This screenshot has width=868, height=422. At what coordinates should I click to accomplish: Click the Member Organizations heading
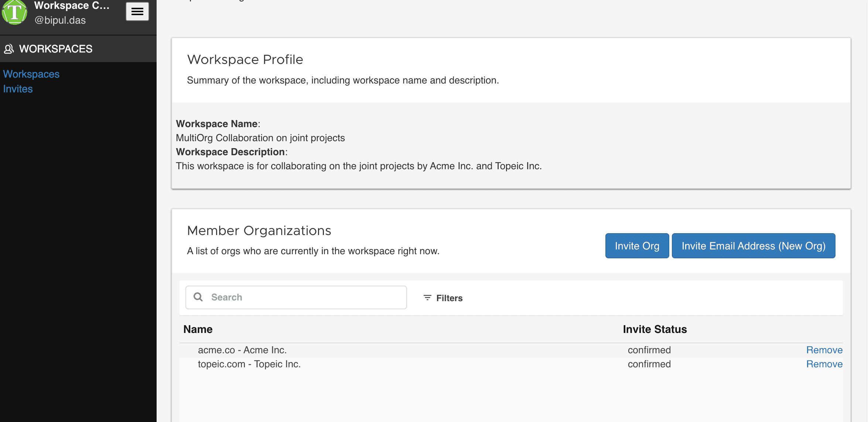(x=259, y=231)
